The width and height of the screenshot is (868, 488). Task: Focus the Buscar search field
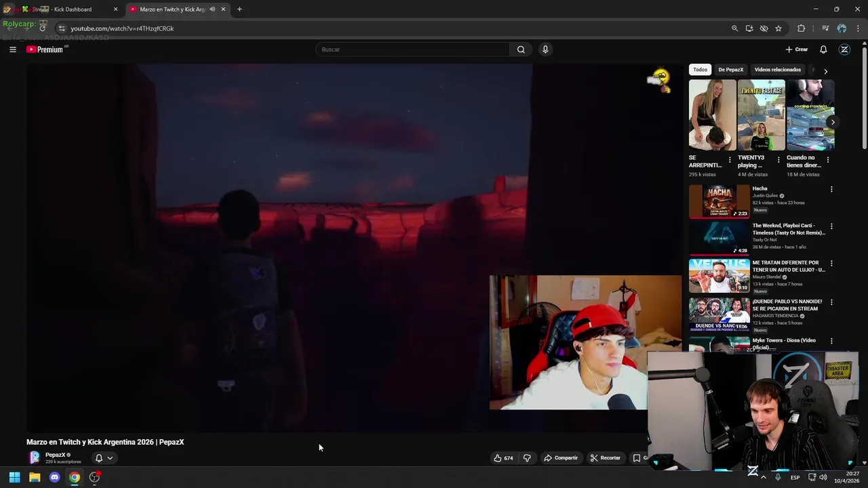coord(412,49)
